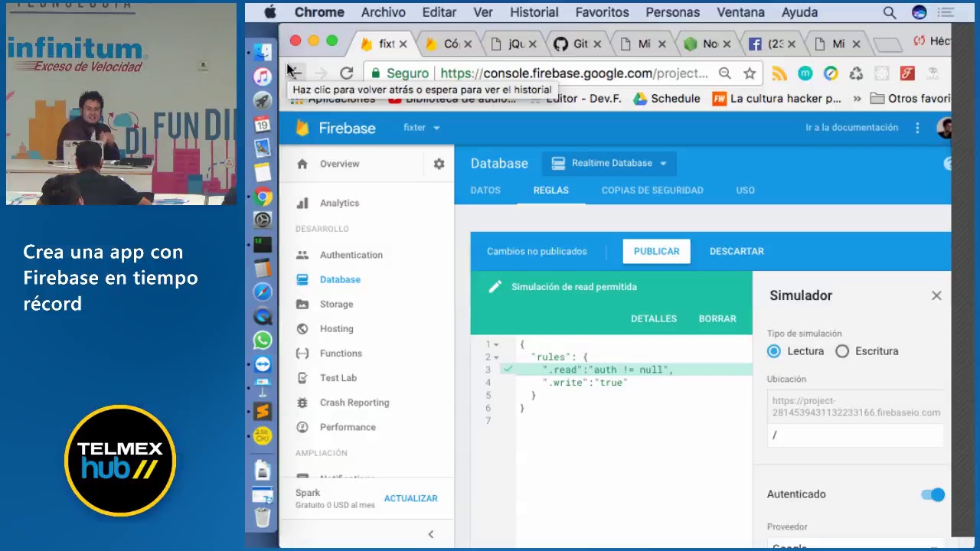
Task: Click the Storage image icon in sidebar
Action: coord(302,304)
